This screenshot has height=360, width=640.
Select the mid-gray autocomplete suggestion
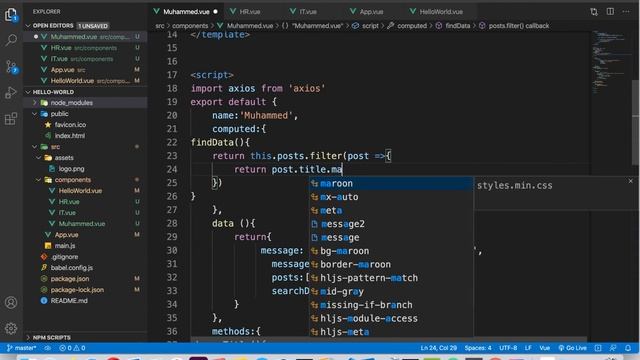click(391, 291)
